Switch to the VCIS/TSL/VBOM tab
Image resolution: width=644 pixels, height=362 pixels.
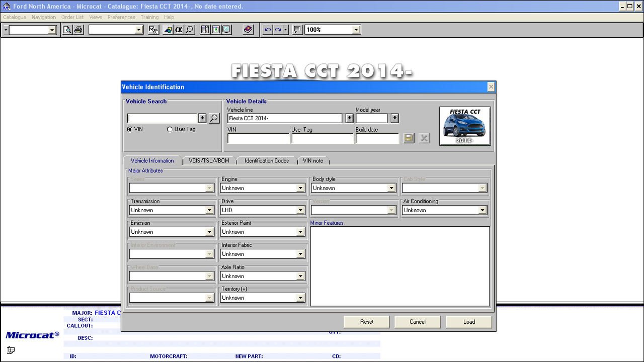click(x=209, y=161)
